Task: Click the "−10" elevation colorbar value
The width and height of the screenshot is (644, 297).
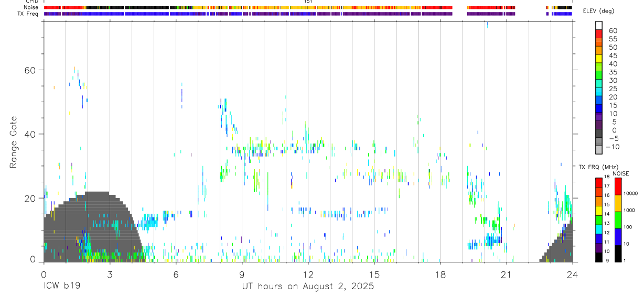Action: pyautogui.click(x=613, y=147)
